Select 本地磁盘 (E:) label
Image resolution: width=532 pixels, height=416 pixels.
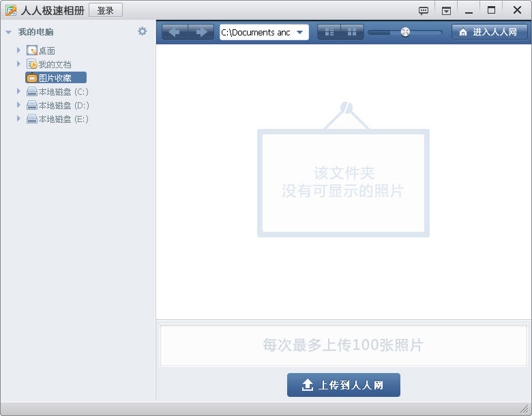[x=63, y=119]
